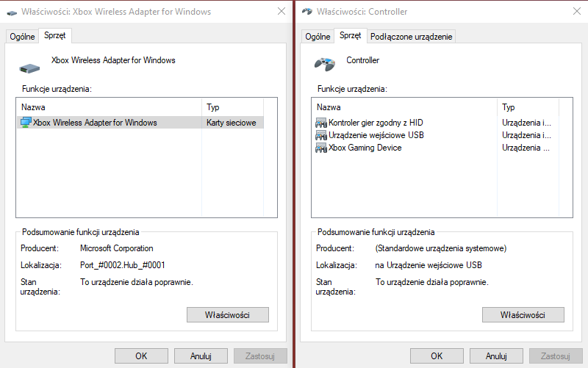The image size is (588, 368).
Task: Open Właściwości for the Xbox Wireless Adapter
Action: 227,314
